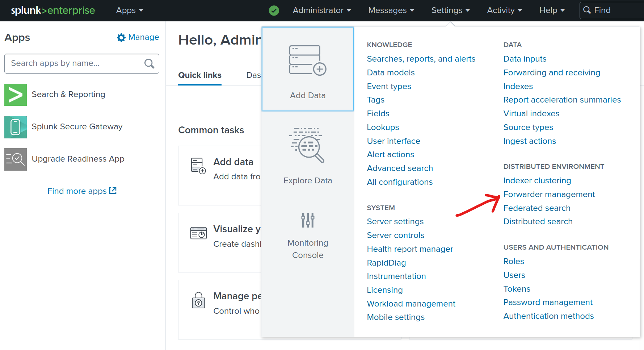This screenshot has width=644, height=350.
Task: Open Workload management
Action: point(411,304)
